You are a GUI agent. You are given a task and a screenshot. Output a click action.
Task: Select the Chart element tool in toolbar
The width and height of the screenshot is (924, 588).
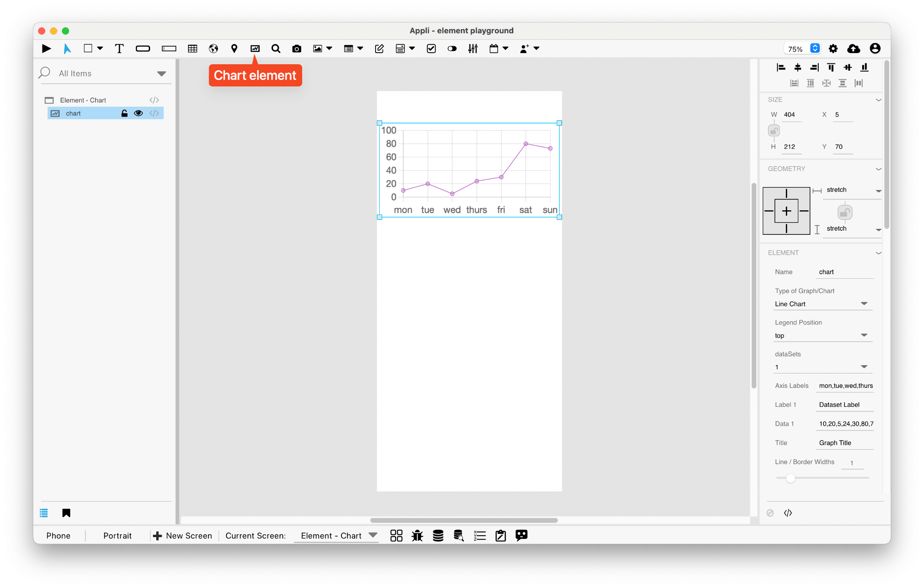pos(255,49)
